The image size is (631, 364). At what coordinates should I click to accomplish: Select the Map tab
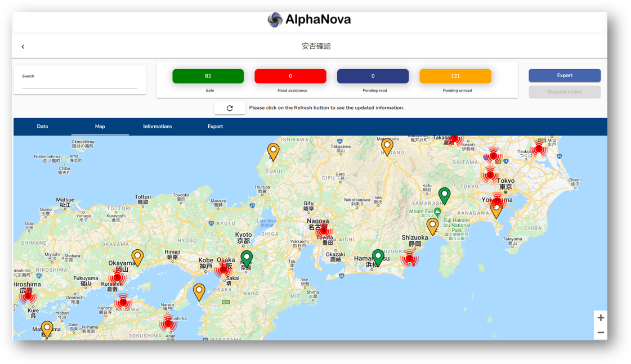pos(100,126)
